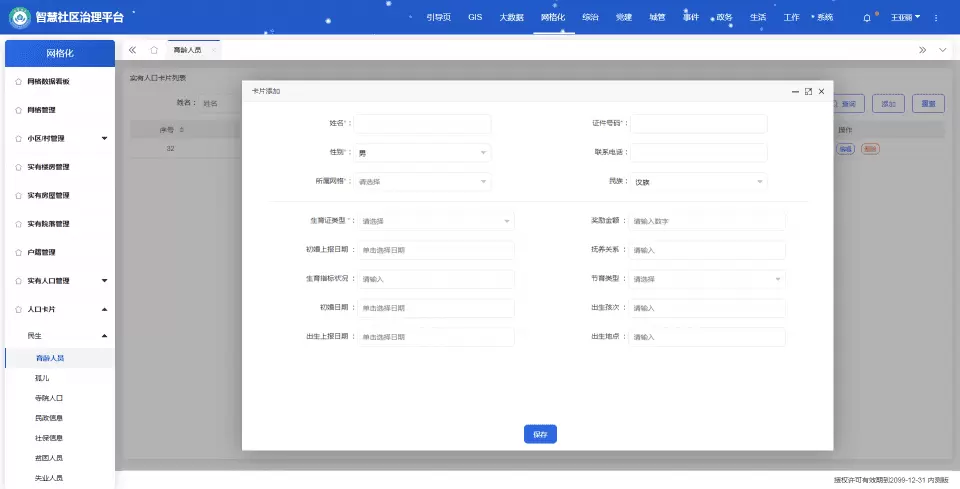Click the 保存 button
Viewport: 960px width, 489px height.
tap(540, 434)
